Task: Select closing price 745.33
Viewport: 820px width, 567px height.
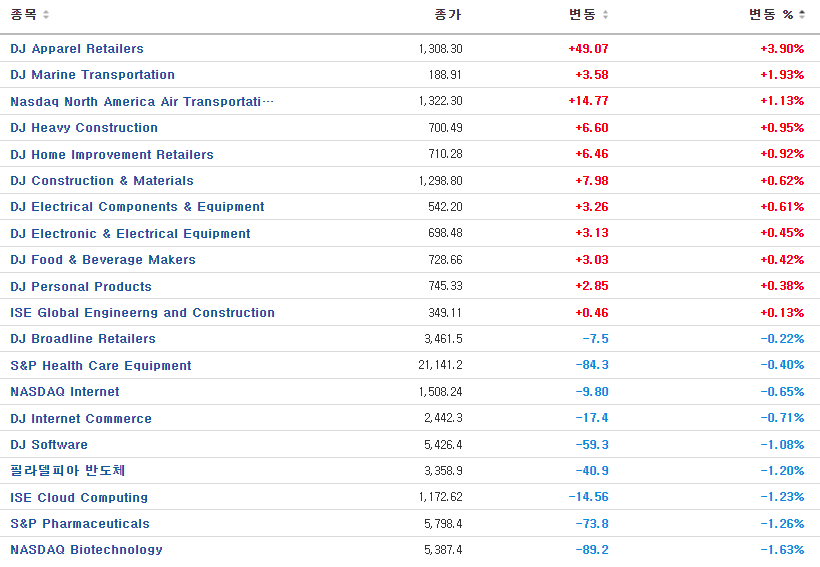Action: 445,286
